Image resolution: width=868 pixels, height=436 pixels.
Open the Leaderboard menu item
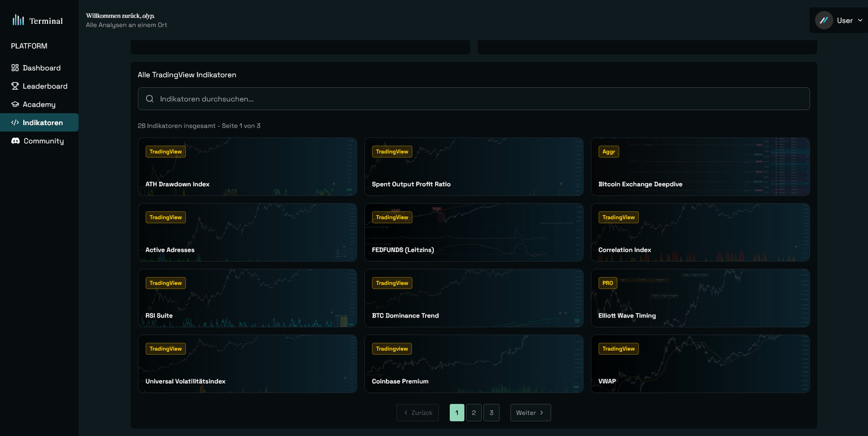point(45,86)
